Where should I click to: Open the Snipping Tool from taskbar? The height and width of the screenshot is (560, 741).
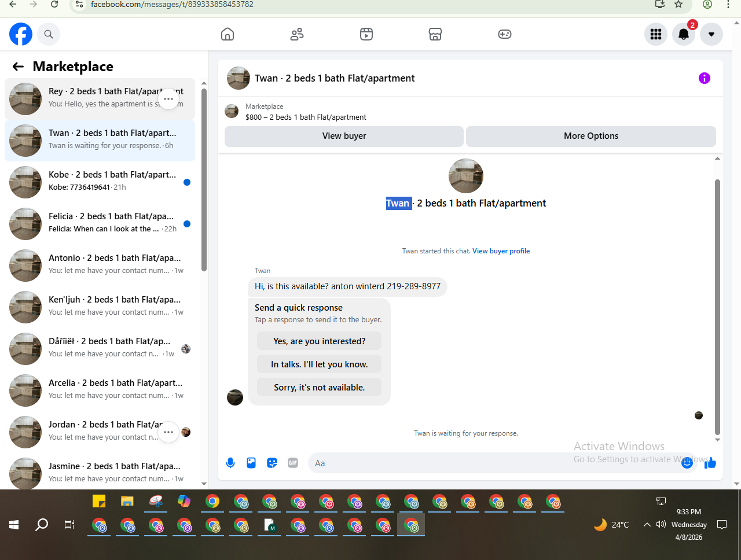(156, 501)
